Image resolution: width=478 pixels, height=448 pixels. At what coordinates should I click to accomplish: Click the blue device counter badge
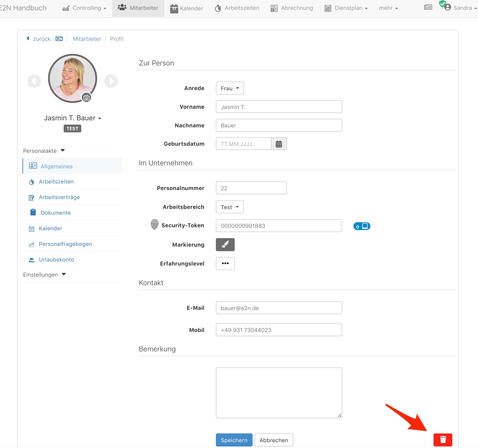tap(362, 226)
